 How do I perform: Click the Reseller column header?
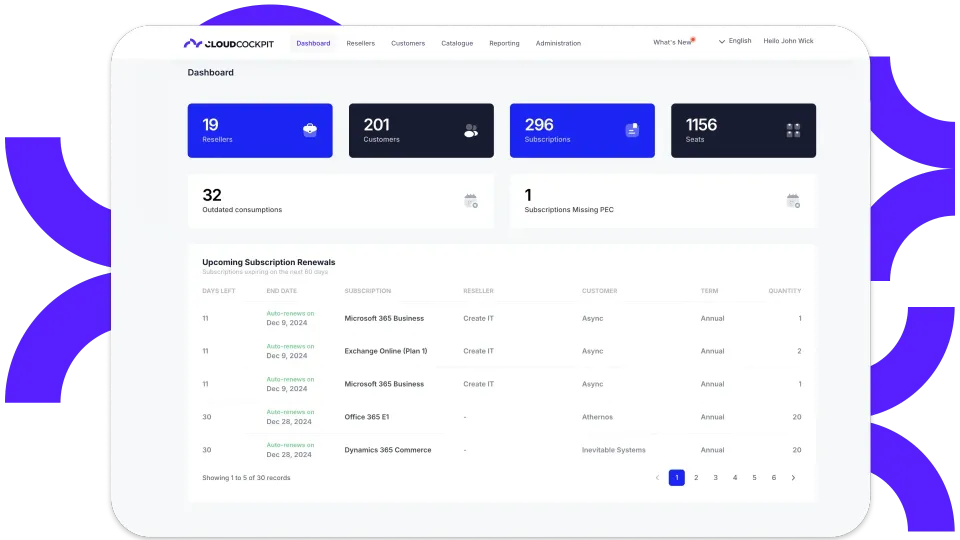(x=478, y=291)
